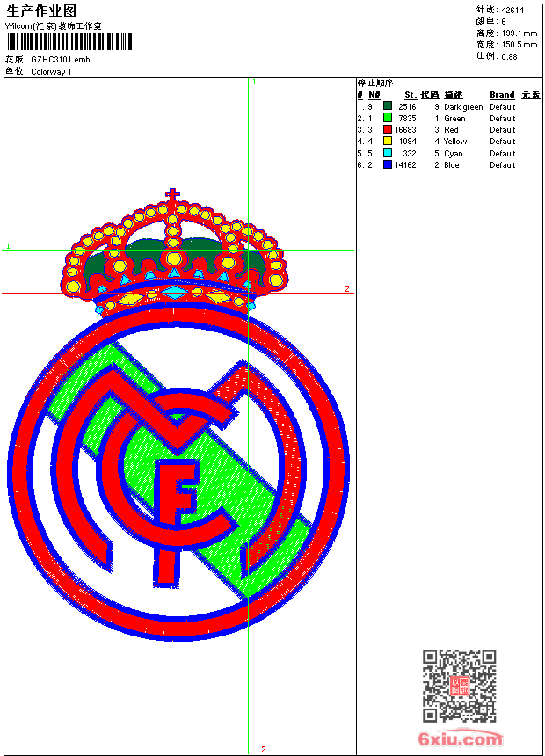Click the Brand column header

pyautogui.click(x=502, y=95)
